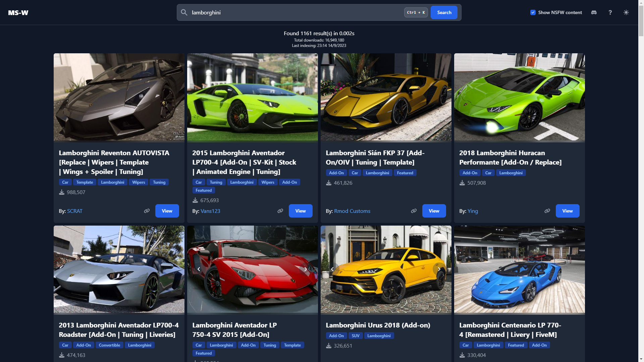Open author Vans123 profile link
The width and height of the screenshot is (644, 362).
pos(210,211)
